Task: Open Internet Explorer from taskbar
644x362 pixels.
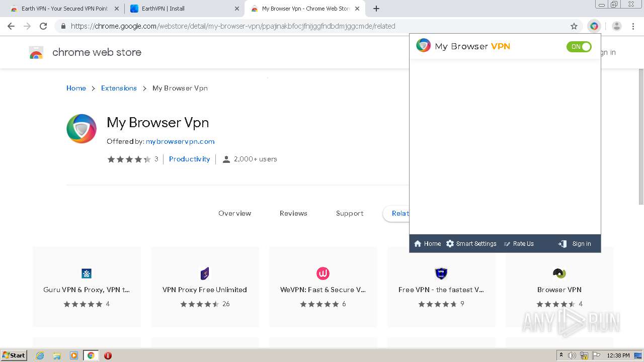Action: pos(40,355)
